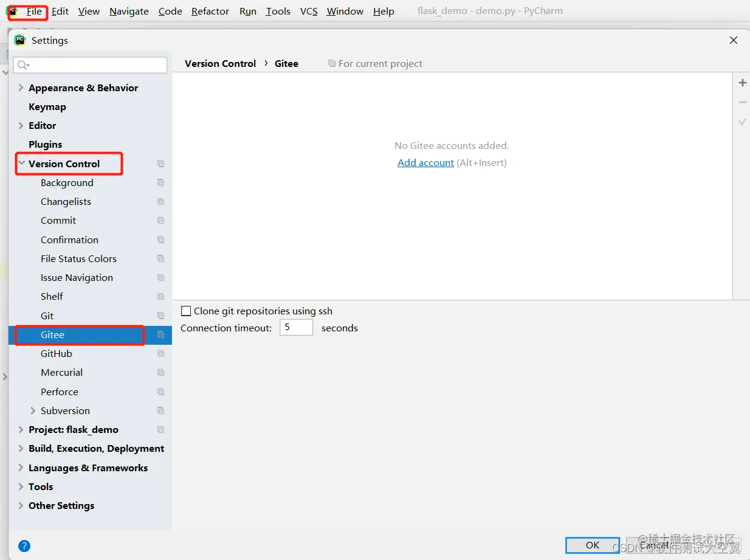Click the project-level icon beside Subversion
Screen dimensions: 750x560
[160, 410]
